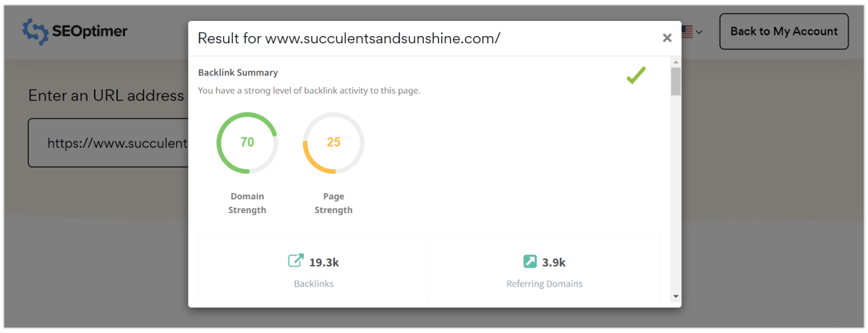Click the SEOptimer wordmark text

tap(90, 31)
